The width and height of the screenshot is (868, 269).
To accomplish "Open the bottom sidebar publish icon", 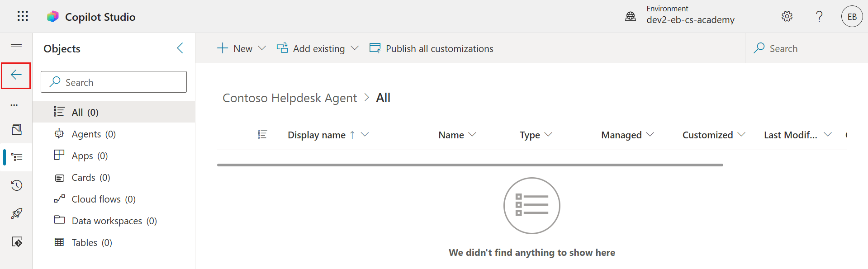I will (17, 242).
